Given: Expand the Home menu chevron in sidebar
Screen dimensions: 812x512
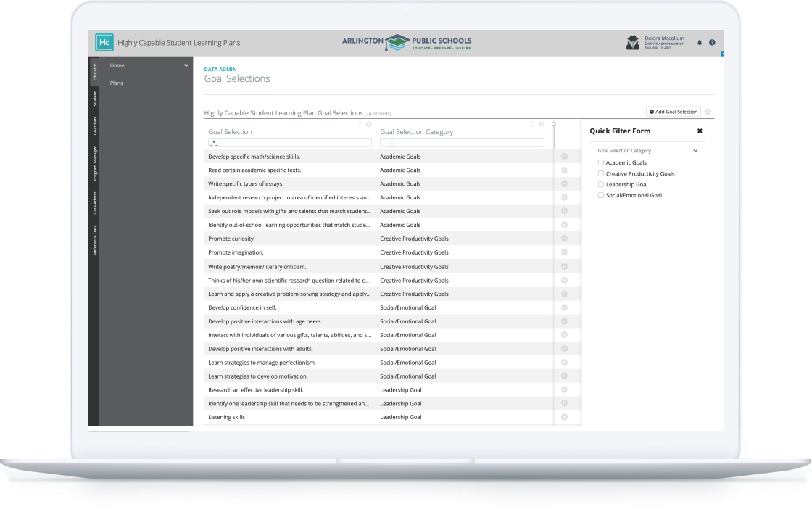Looking at the screenshot, I should 186,65.
